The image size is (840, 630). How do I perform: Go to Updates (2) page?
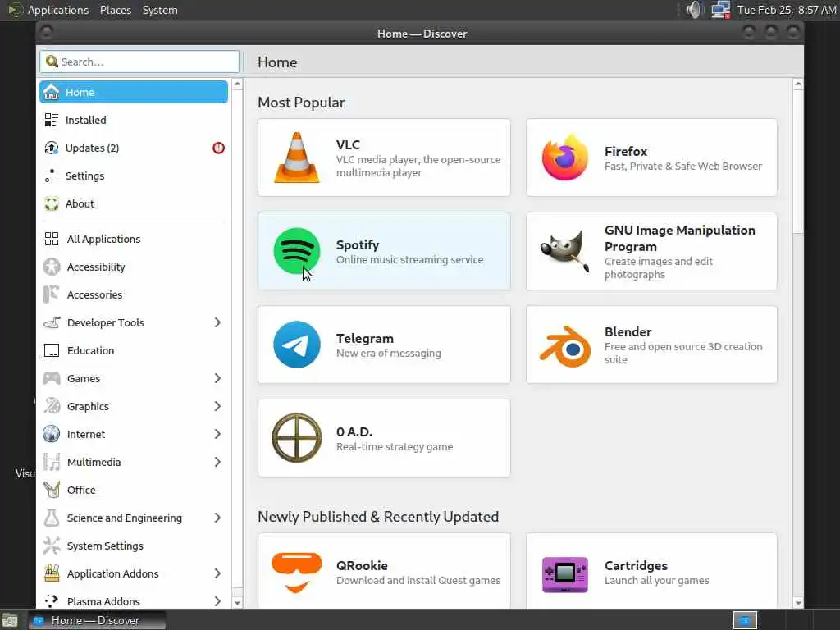point(134,148)
